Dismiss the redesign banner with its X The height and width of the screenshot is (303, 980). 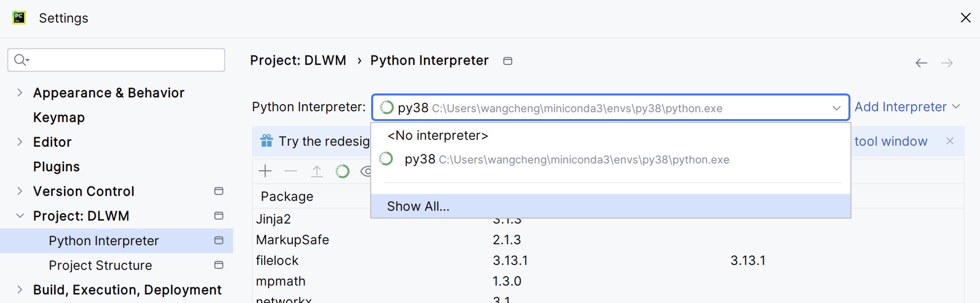pos(950,141)
